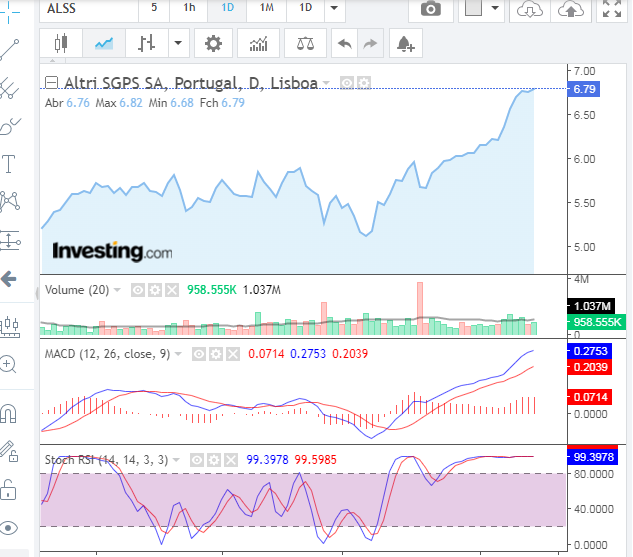
Task: Hide all drawings with eye icon
Action: coord(9,527)
